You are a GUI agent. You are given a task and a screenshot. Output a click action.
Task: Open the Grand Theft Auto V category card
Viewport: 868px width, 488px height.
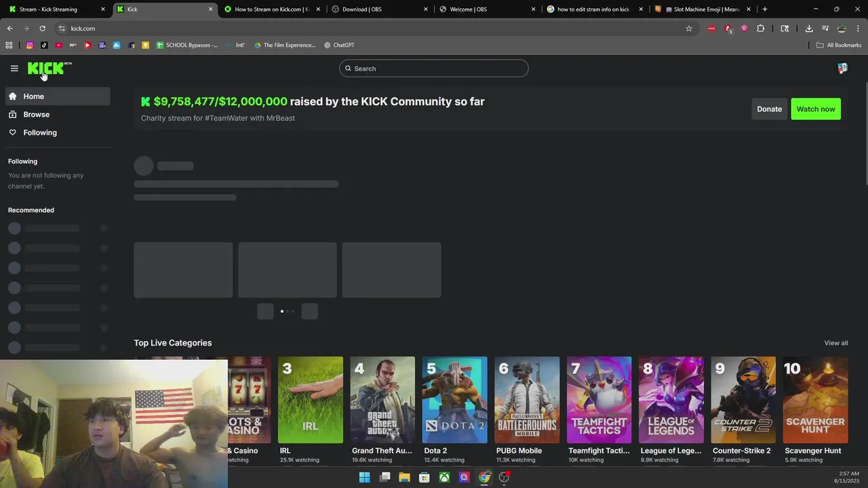(x=382, y=411)
